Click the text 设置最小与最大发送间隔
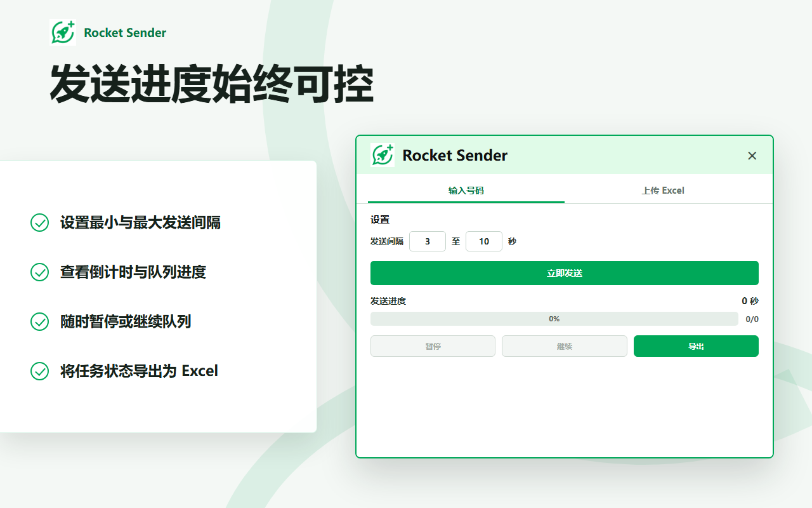 [140, 222]
